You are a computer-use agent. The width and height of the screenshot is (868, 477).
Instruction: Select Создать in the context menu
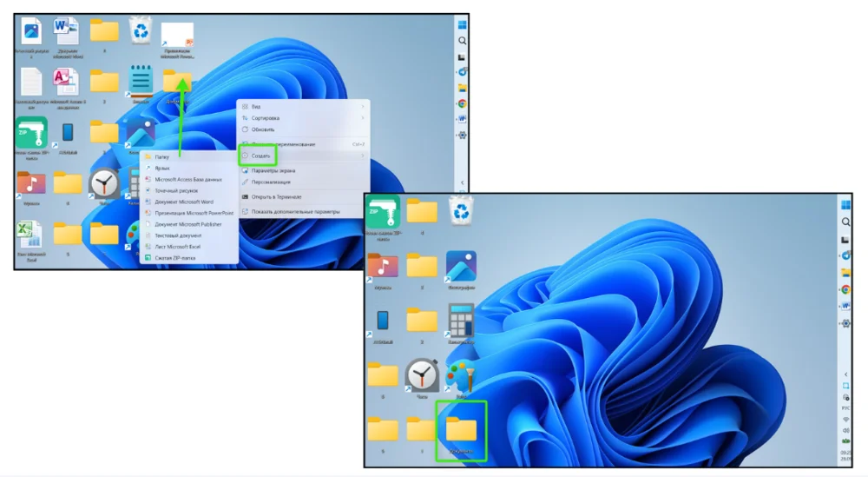click(x=303, y=156)
